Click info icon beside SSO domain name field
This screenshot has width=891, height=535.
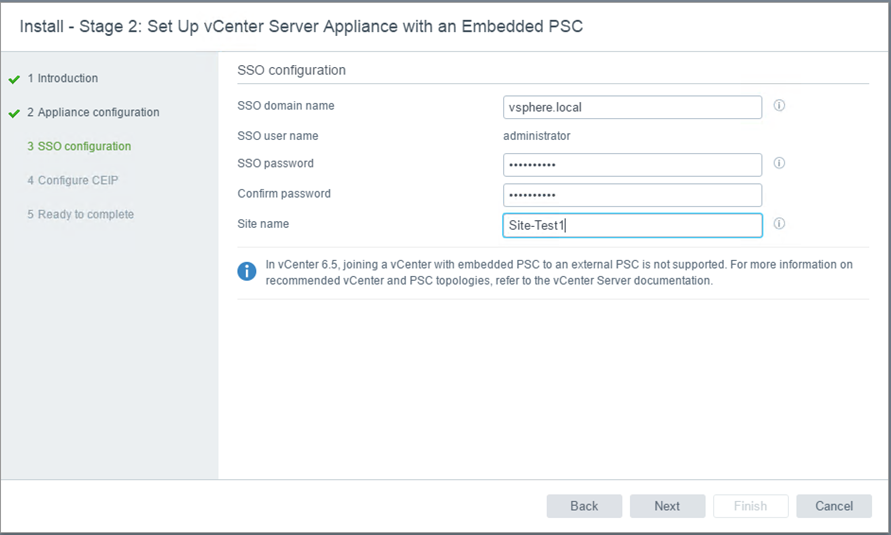pos(779,106)
